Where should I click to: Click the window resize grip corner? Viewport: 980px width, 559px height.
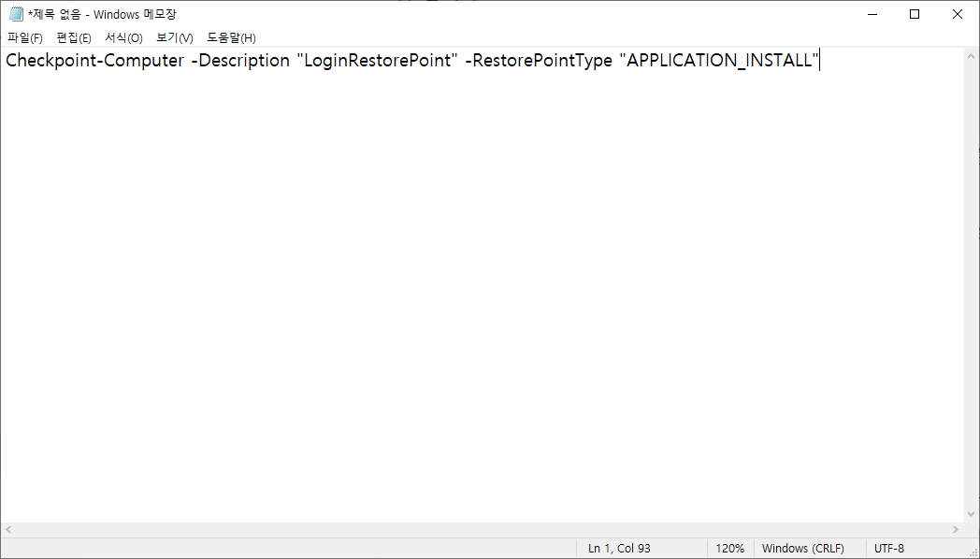pos(973,552)
